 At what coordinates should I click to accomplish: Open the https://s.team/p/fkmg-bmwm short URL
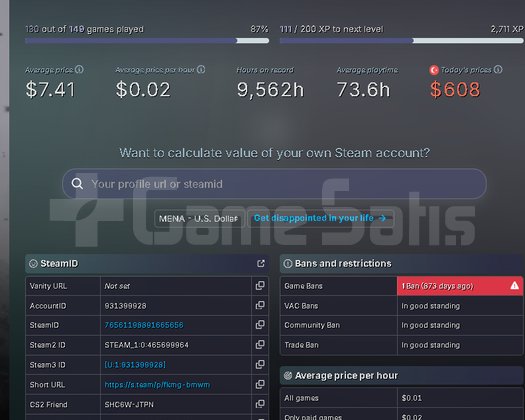tap(157, 384)
